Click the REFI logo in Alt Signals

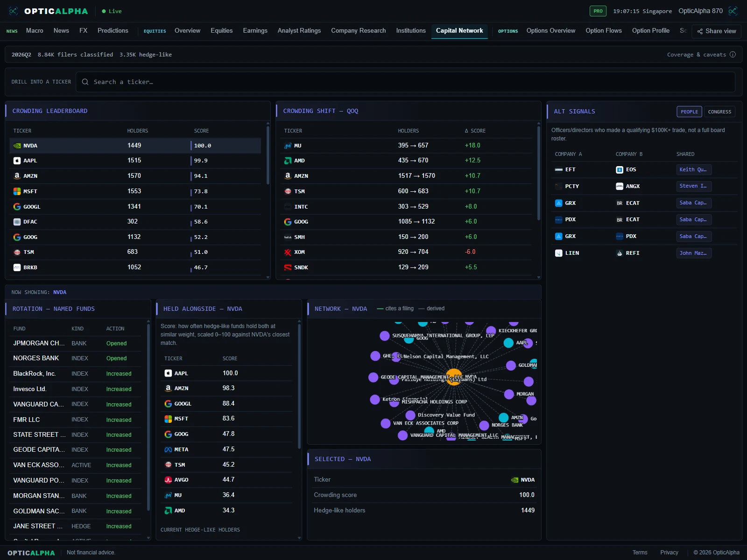pos(620,253)
